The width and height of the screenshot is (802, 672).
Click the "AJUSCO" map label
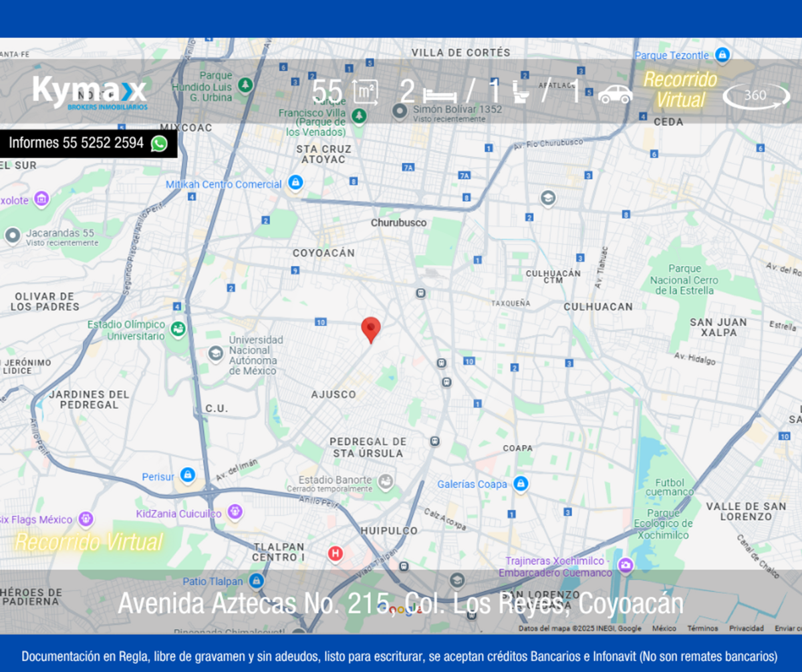click(333, 395)
